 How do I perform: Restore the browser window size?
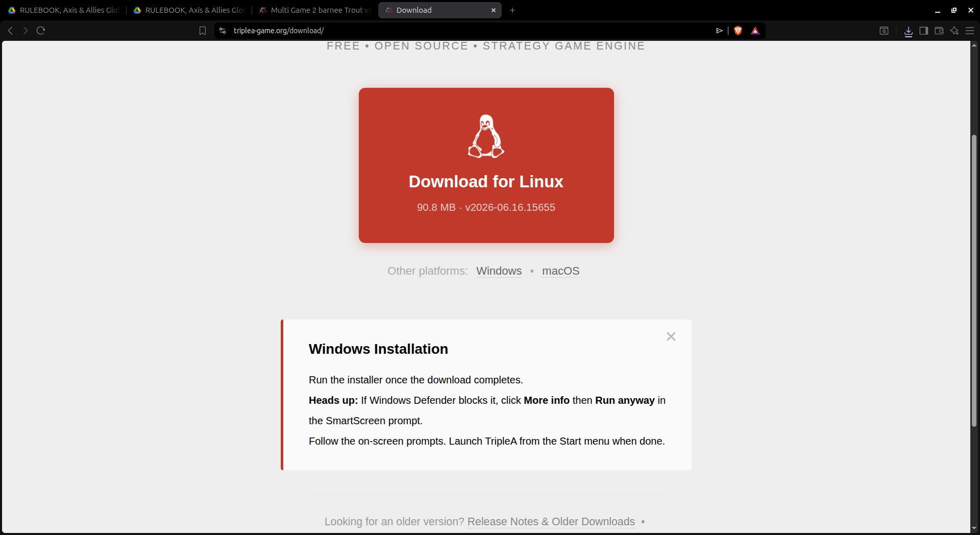click(x=954, y=10)
